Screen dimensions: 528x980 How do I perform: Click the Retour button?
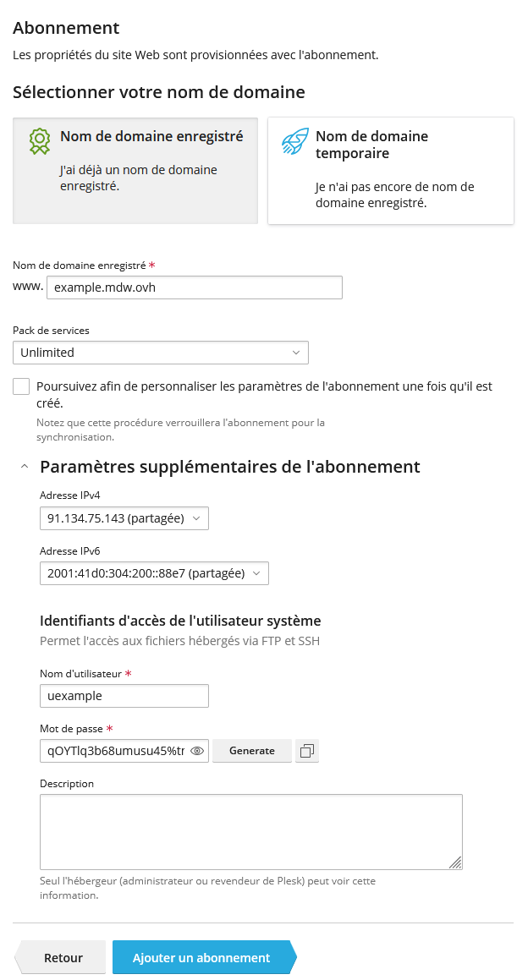(x=63, y=958)
